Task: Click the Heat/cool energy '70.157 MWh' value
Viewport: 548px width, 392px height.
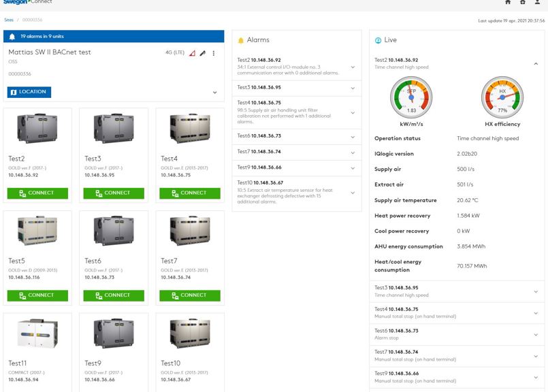Action: coord(472,266)
